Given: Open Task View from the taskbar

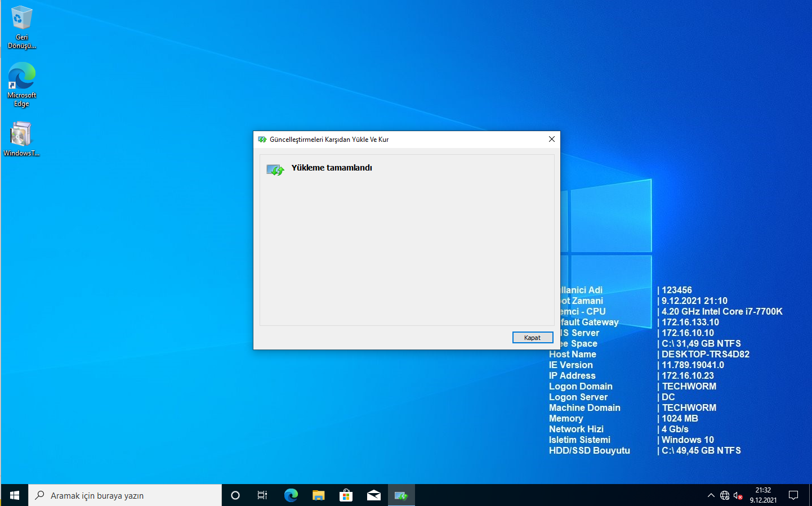Looking at the screenshot, I should [262, 495].
